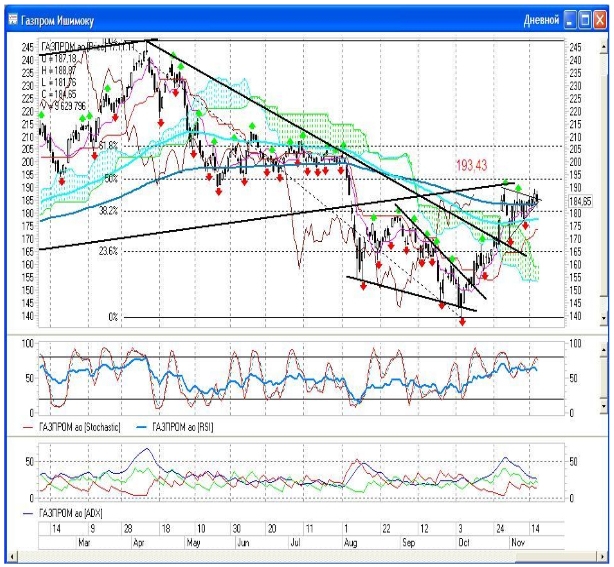The height and width of the screenshot is (567, 614).
Task: Click the 193,43 price annotation
Action: 471,166
